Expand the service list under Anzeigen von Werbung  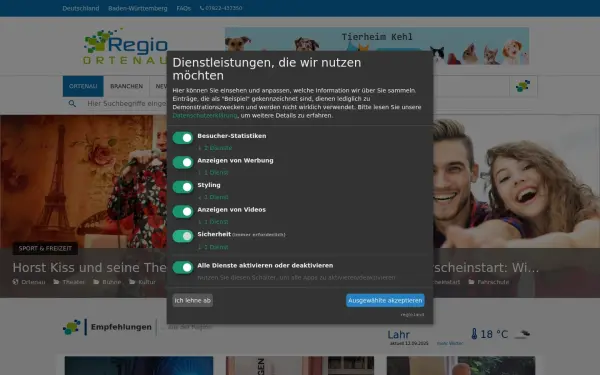[213, 173]
